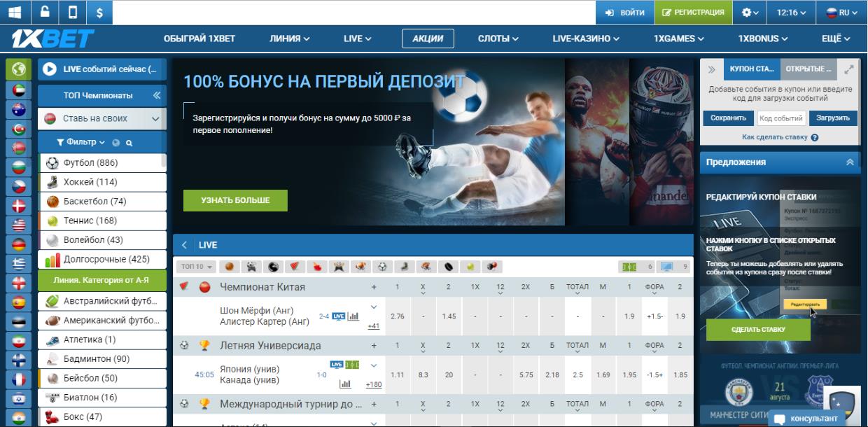The image size is (868, 427).
Task: Filter live events by ice skate icon
Action: tap(405, 267)
